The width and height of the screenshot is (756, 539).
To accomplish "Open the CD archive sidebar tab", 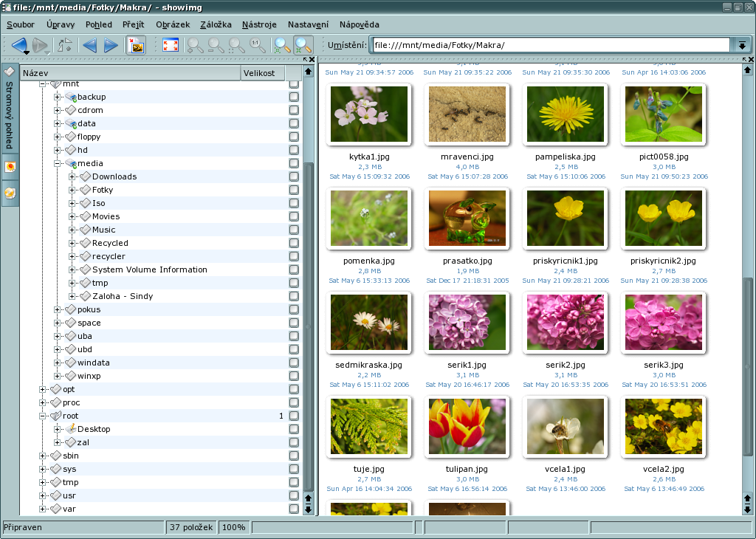I will point(10,193).
